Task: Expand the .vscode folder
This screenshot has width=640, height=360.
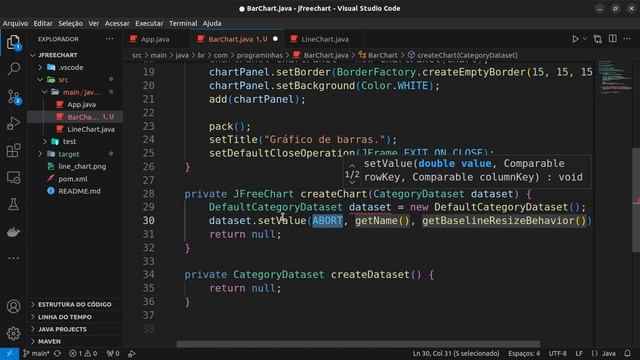Action: pyautogui.click(x=40, y=67)
